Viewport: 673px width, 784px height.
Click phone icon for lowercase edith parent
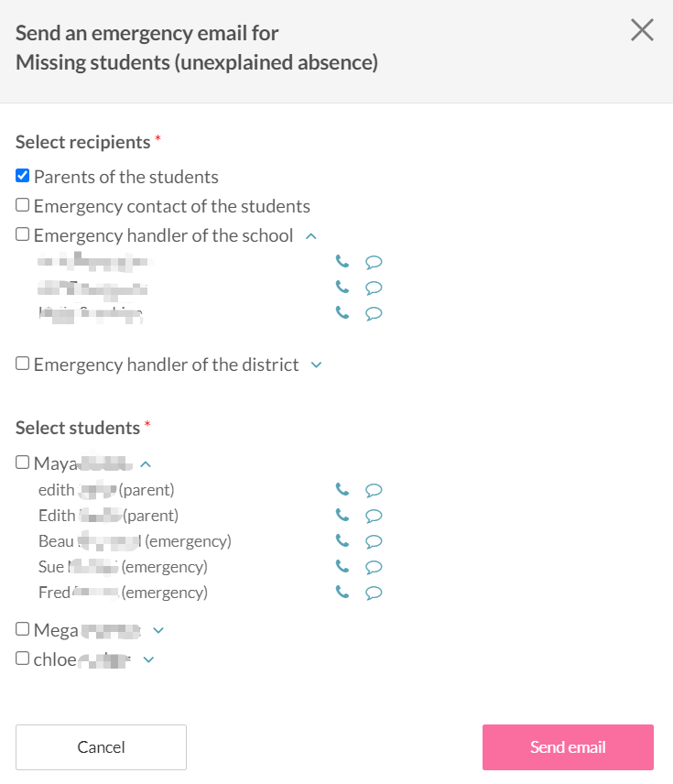tap(342, 489)
